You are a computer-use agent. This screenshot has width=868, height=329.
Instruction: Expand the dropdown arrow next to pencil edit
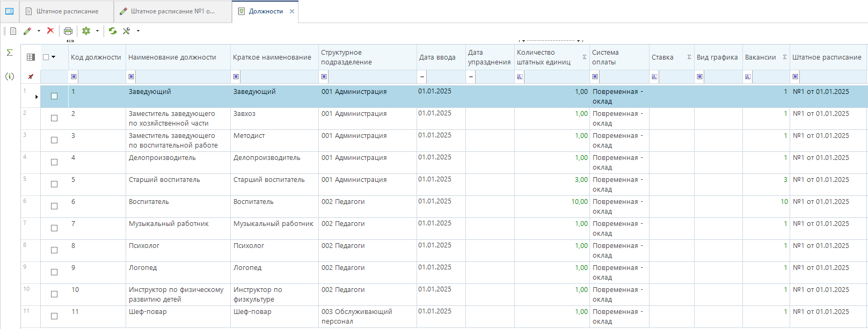[39, 31]
